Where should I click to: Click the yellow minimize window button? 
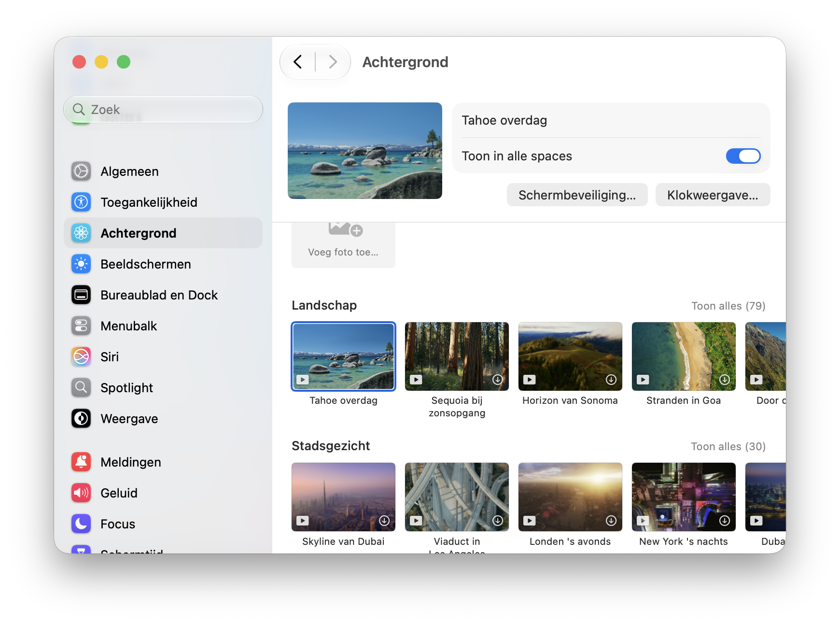click(x=101, y=62)
